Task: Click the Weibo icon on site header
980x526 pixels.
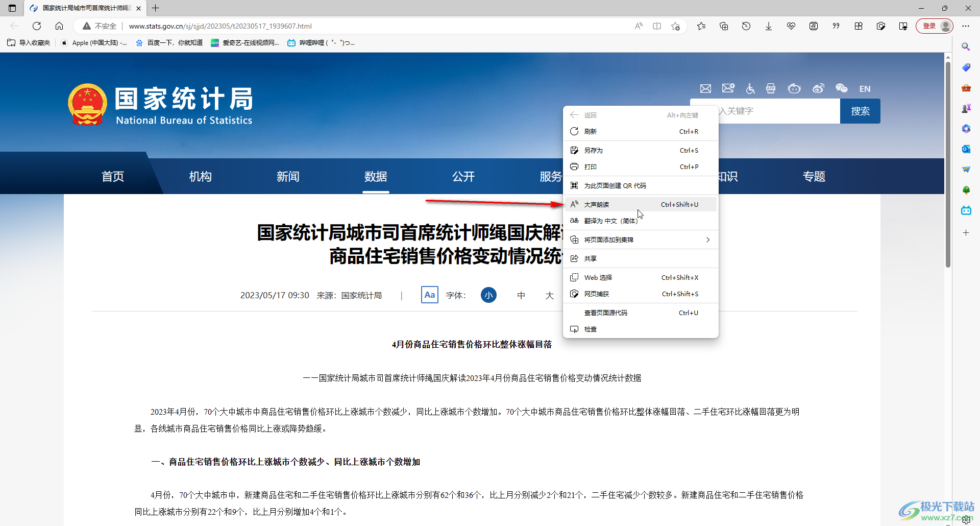Action: coord(818,89)
